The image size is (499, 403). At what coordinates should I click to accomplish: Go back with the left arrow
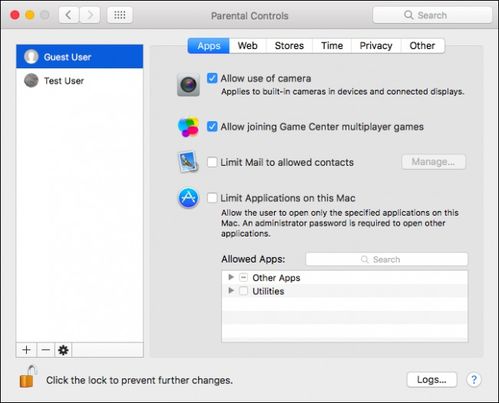(69, 15)
